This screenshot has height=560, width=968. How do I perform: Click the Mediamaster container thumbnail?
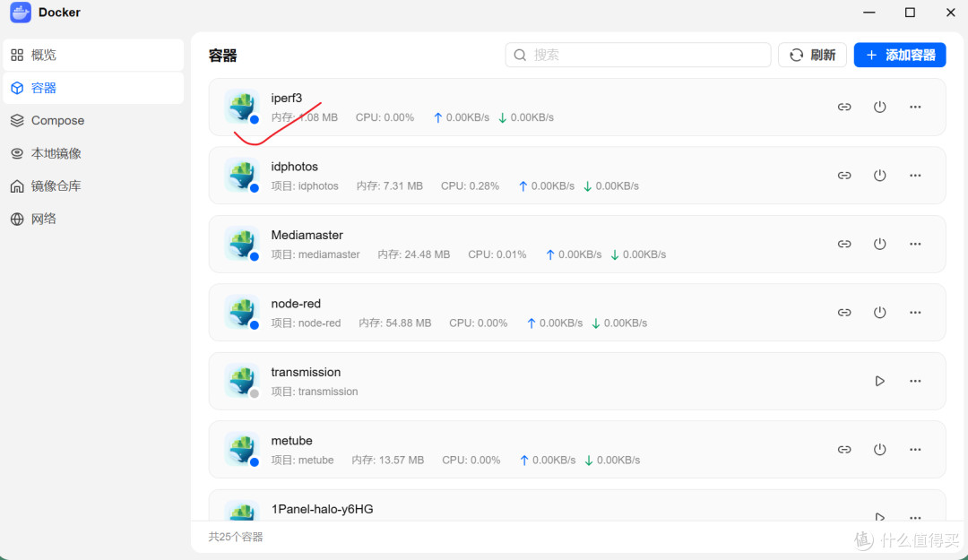tap(241, 244)
